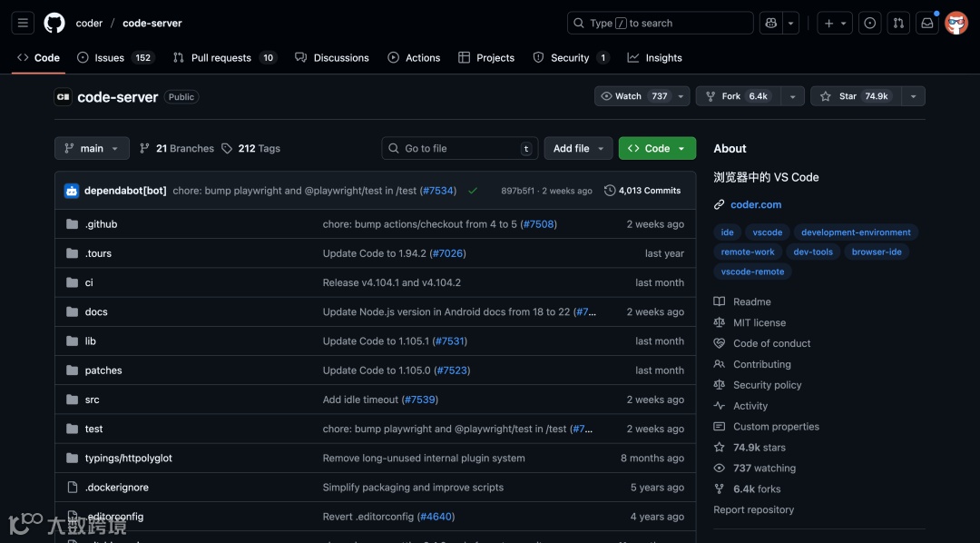Open the dependabot[bot] author link
980x543 pixels.
[x=125, y=191]
